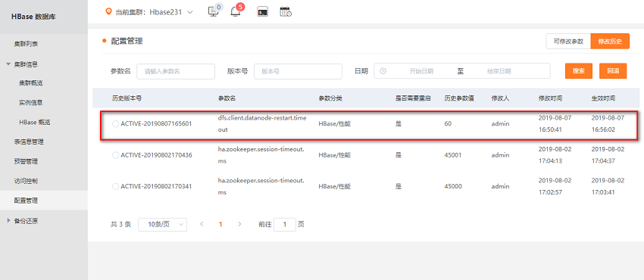Click the 前往 page number input
Image resolution: width=644 pixels, height=280 pixels.
(x=285, y=225)
